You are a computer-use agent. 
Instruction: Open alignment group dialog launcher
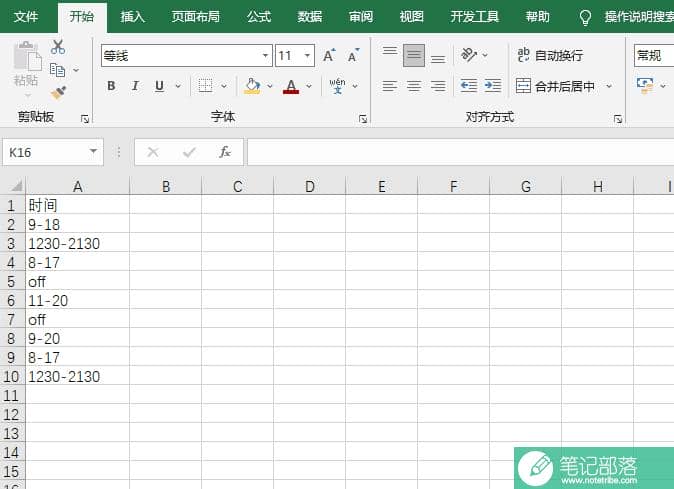(618, 119)
